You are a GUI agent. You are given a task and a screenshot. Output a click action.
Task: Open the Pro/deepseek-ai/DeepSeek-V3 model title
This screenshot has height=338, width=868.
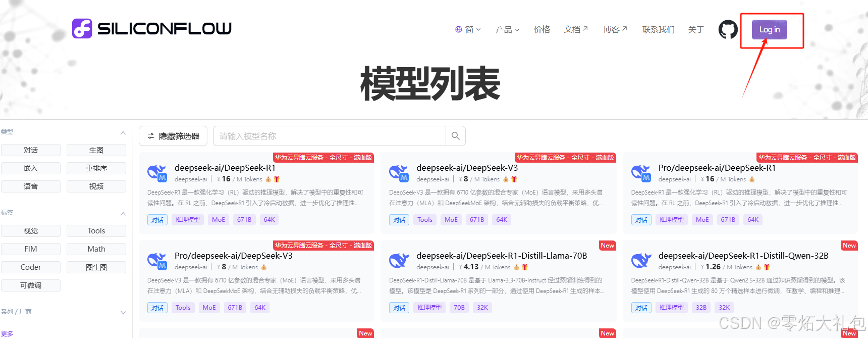(x=234, y=256)
